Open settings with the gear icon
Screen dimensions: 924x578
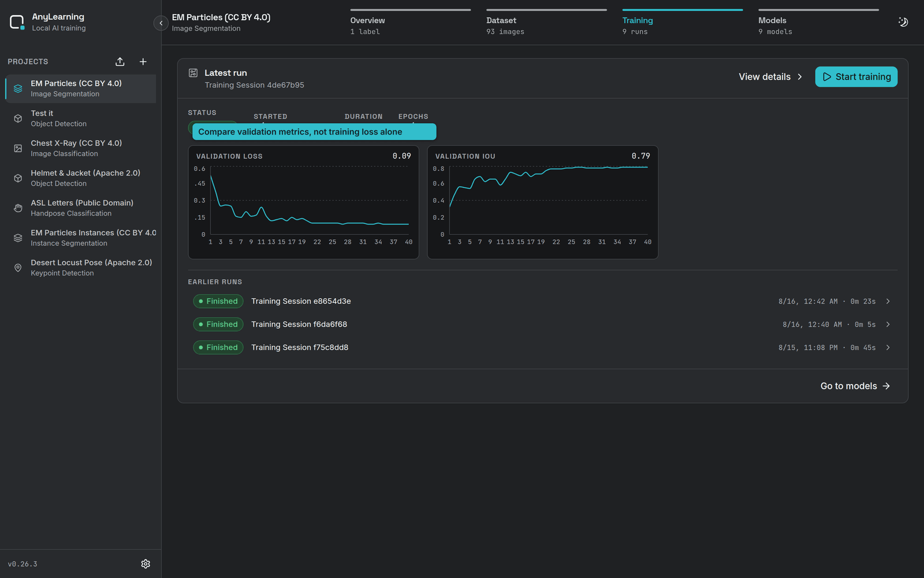point(146,564)
